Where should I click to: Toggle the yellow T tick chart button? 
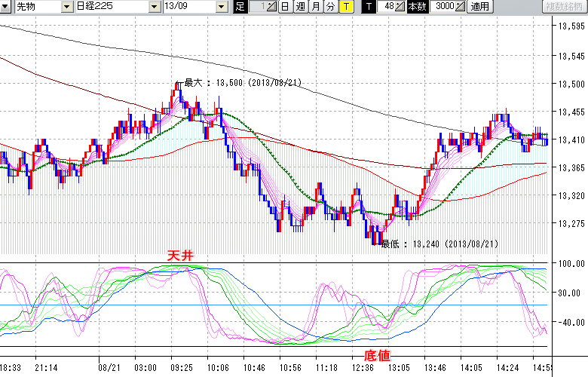click(345, 7)
